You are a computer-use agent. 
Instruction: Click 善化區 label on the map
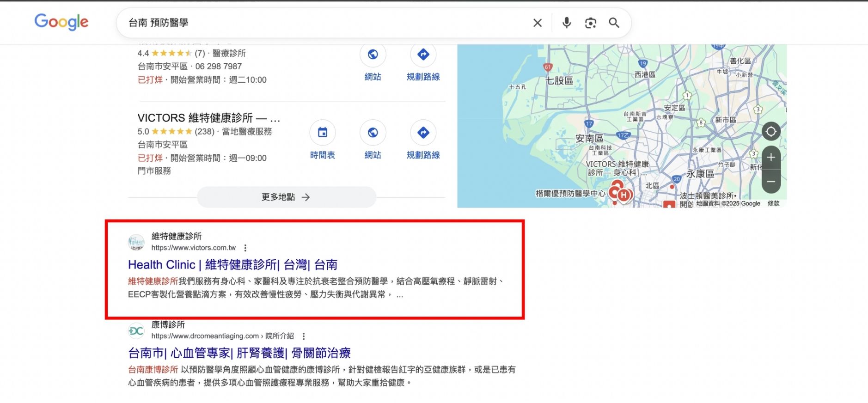point(740,61)
